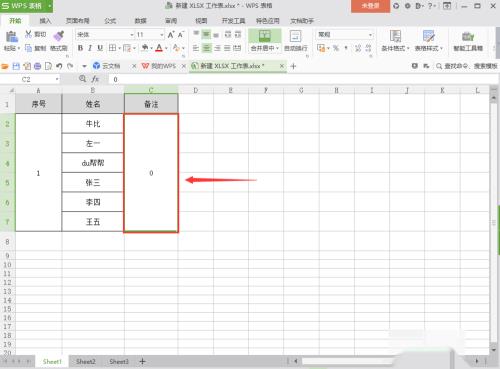Click the formula bar input field
Screen dimensions: 500x369
[x=300, y=79]
